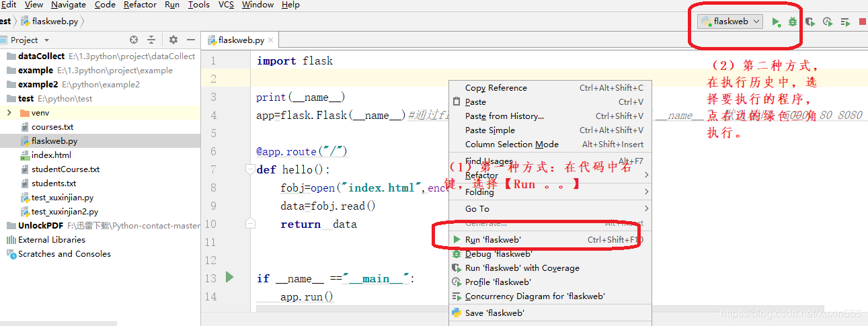Collapse all in Project panel

[151, 40]
